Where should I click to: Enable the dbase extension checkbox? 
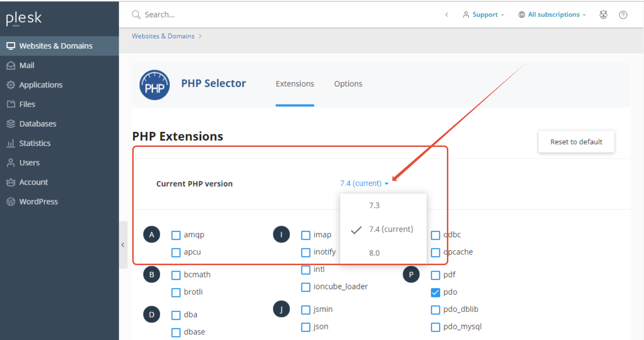(176, 332)
